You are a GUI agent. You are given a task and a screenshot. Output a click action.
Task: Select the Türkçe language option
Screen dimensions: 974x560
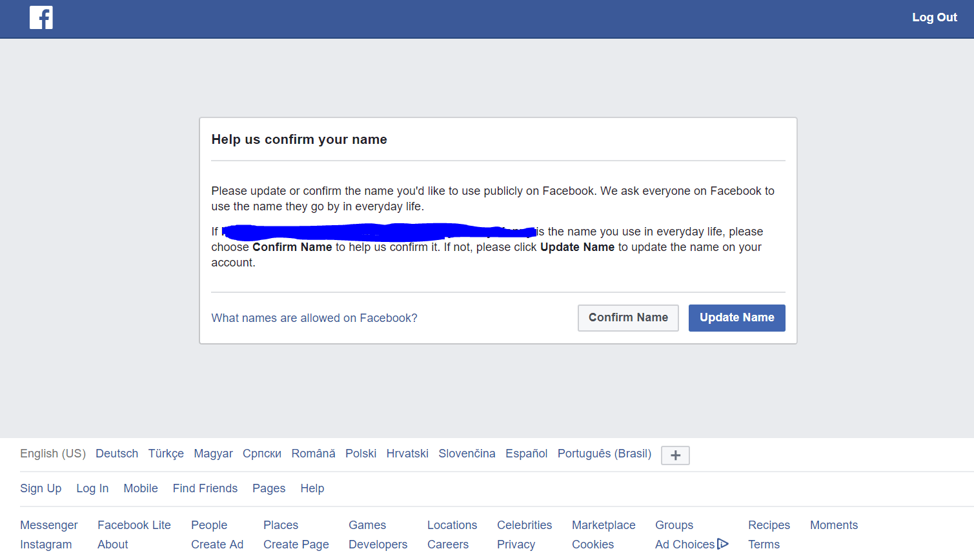[x=165, y=453]
